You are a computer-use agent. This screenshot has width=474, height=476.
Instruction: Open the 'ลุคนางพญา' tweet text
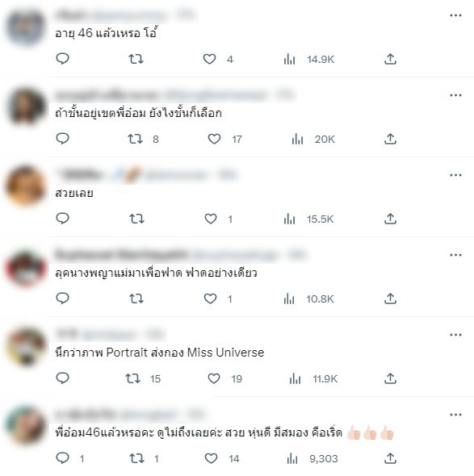pos(156,273)
